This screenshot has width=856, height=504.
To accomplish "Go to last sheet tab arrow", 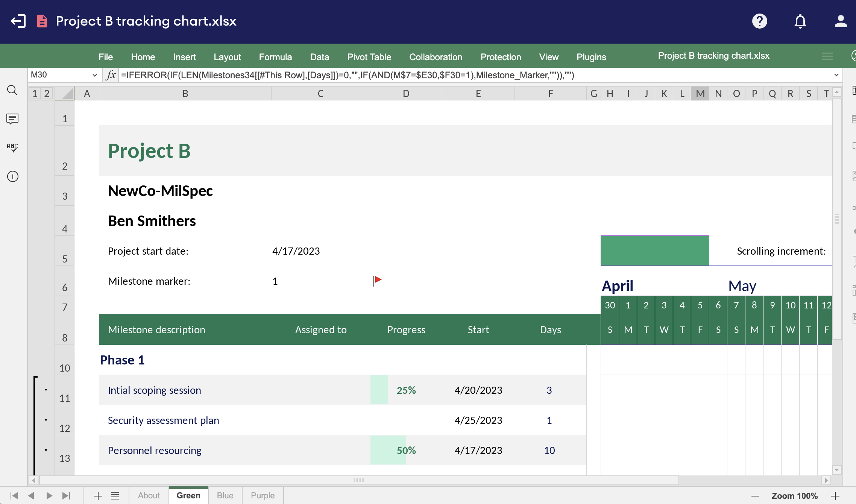I will 66,496.
